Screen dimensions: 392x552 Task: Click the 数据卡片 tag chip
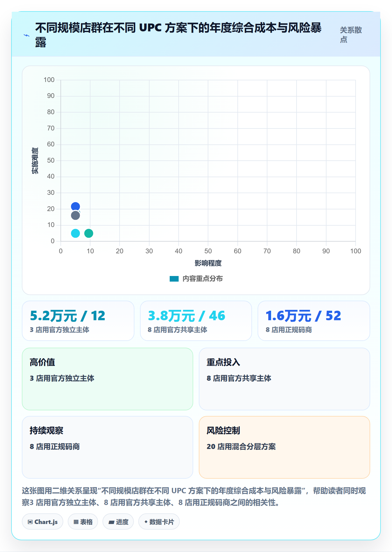coord(159,522)
